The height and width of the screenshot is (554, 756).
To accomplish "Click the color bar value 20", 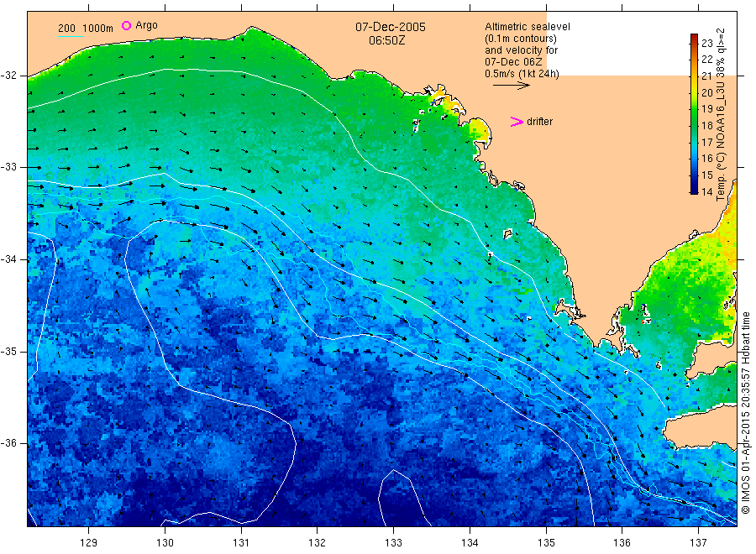I will [706, 92].
